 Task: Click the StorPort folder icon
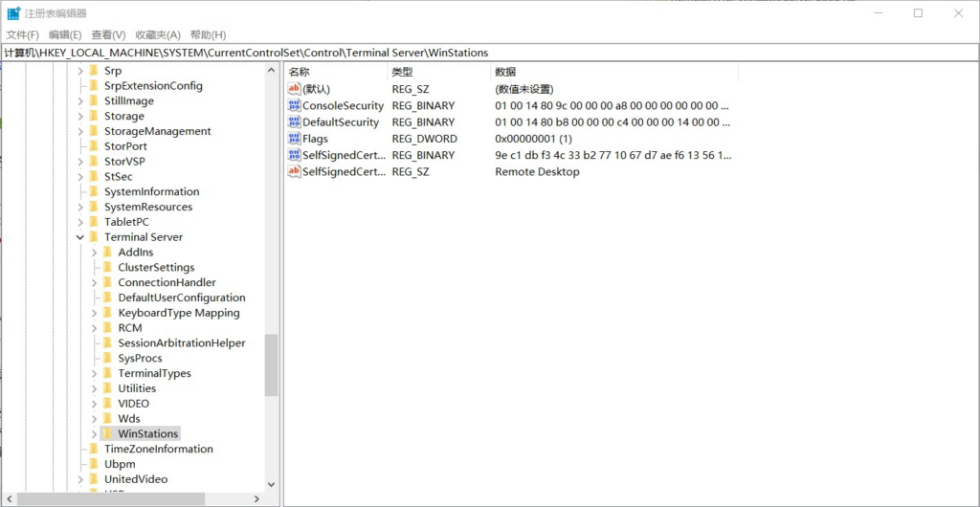pyautogui.click(x=94, y=146)
